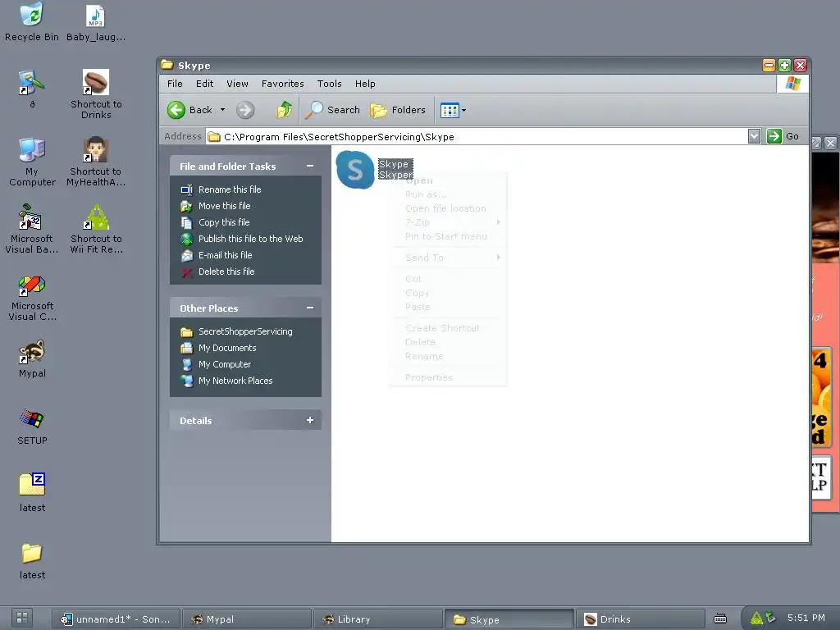
Task: Collapse the Other Places panel
Action: point(309,308)
